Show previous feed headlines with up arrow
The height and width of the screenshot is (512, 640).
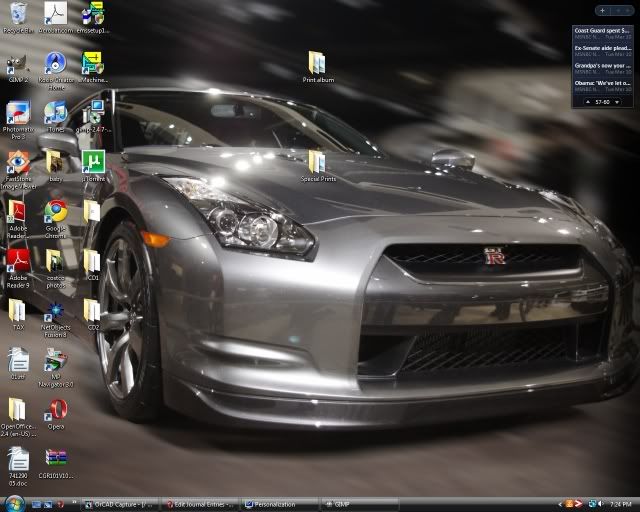(588, 102)
